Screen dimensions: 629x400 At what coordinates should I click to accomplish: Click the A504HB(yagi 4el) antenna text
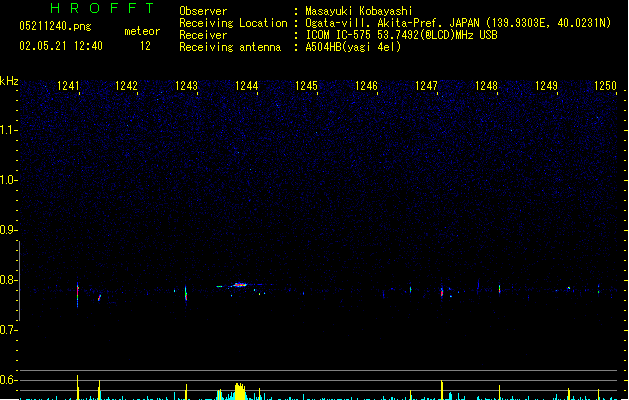(x=353, y=47)
